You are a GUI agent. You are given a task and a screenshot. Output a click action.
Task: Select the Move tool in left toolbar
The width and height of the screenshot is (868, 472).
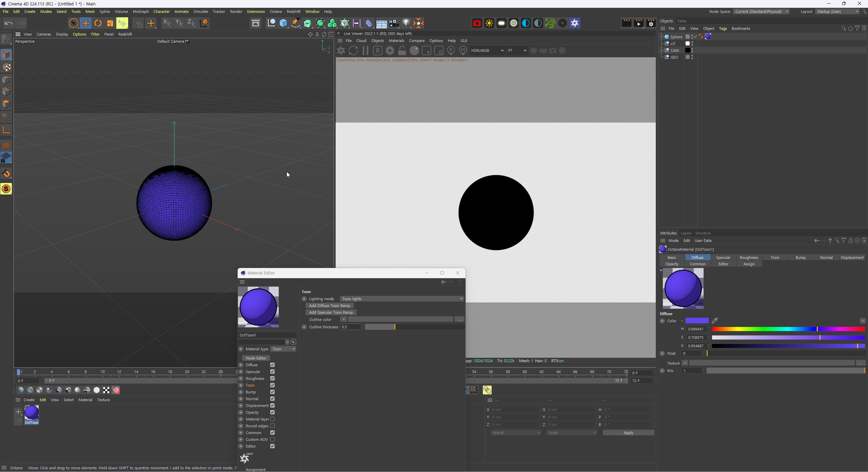point(85,23)
